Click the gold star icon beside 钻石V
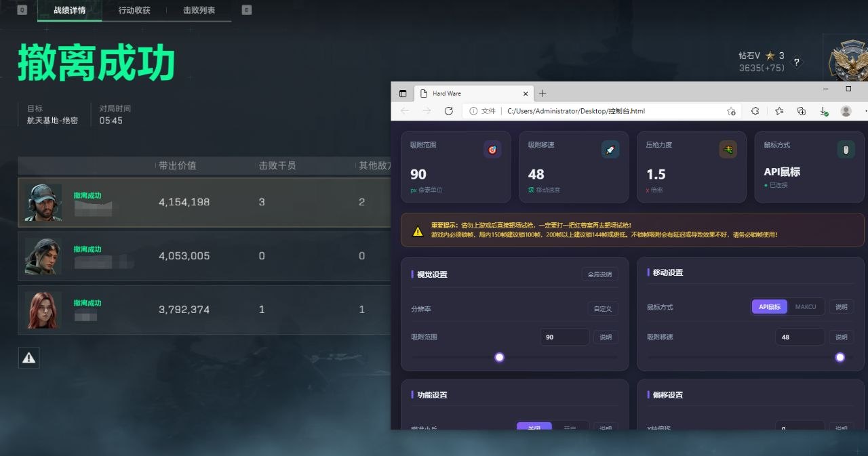This screenshot has height=456, width=868. point(770,56)
